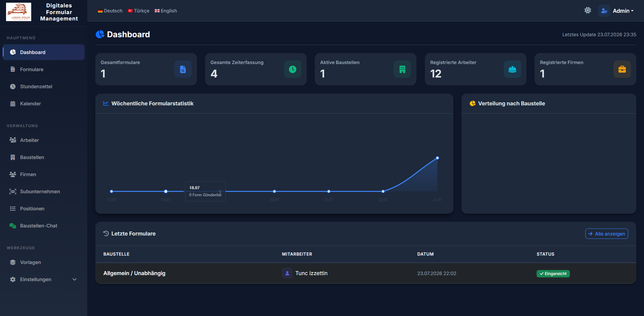Select Baustellen in the Verwaltung section
The height and width of the screenshot is (316, 644).
(x=44, y=157)
